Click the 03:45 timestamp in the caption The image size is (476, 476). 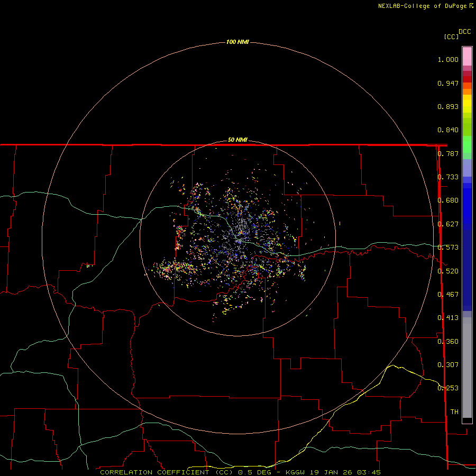pos(369,472)
